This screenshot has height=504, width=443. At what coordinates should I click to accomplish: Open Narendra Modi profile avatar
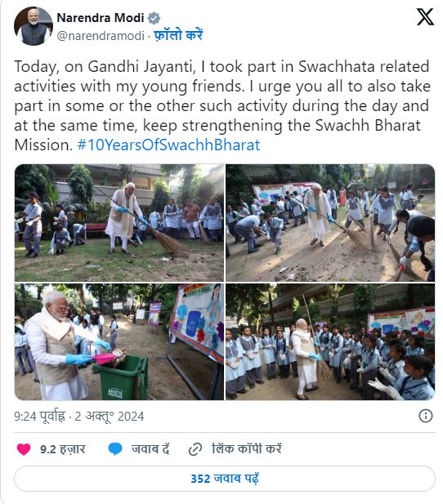click(34, 26)
